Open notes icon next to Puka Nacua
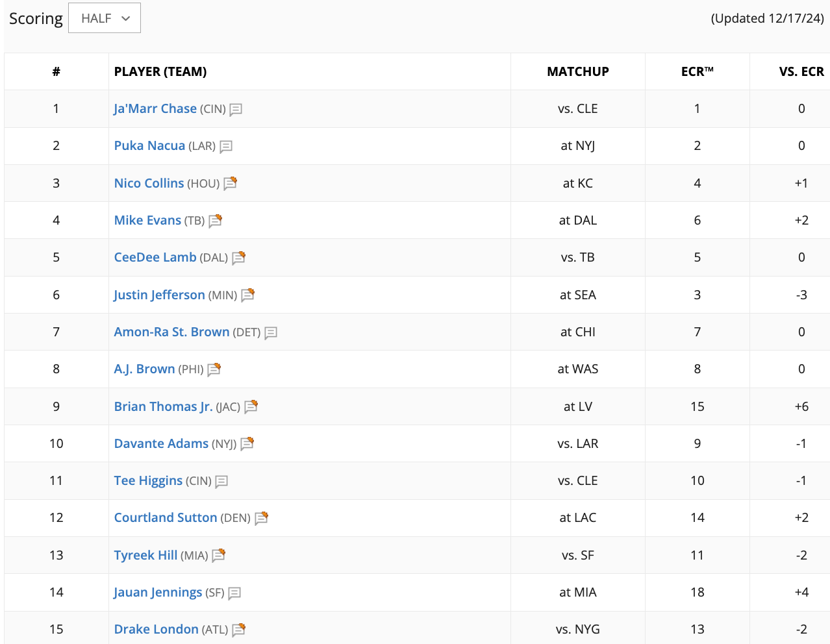Screen dimensions: 830x644 pos(226,147)
